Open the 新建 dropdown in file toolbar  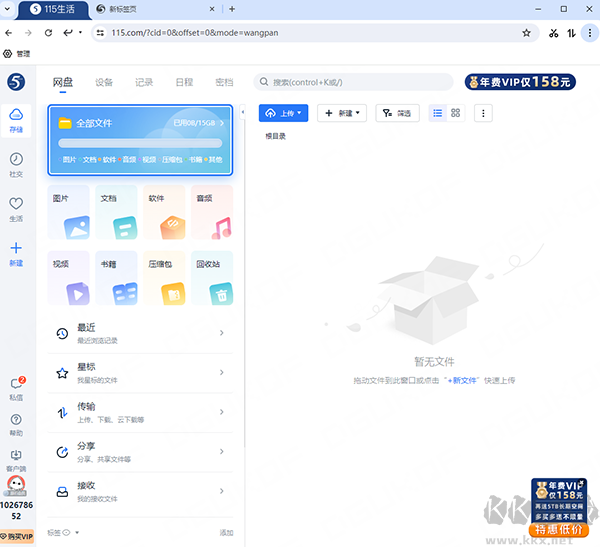(x=342, y=113)
